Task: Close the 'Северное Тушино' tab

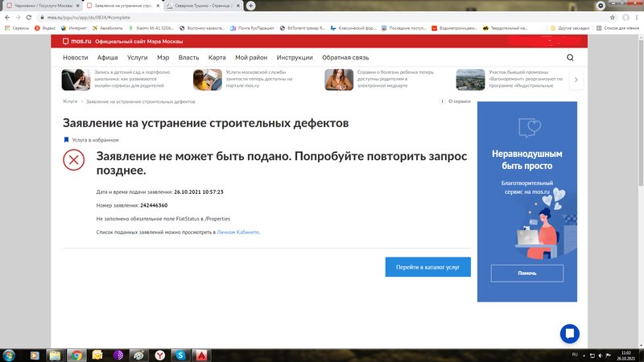Action: pyautogui.click(x=237, y=6)
